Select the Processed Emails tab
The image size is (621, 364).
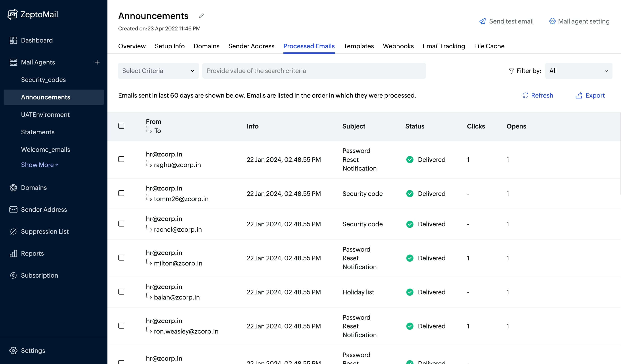click(x=309, y=46)
